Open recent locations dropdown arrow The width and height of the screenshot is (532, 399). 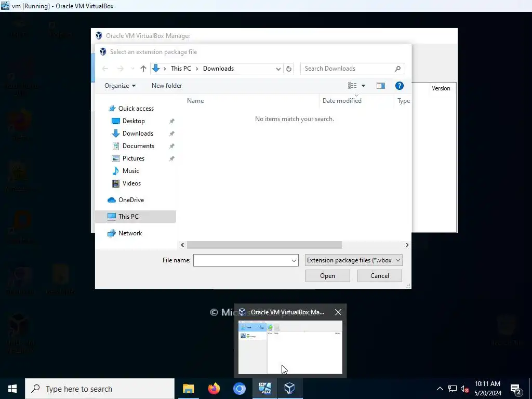(x=132, y=69)
